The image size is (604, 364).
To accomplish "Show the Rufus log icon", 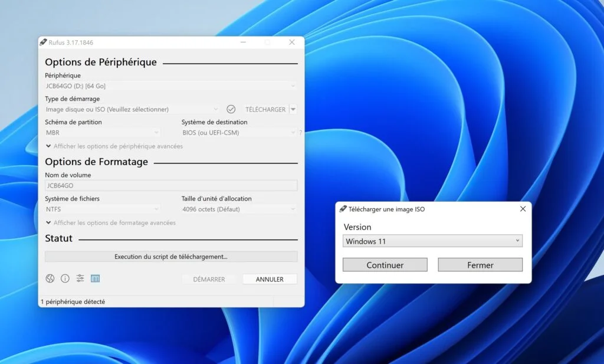I will coord(95,278).
